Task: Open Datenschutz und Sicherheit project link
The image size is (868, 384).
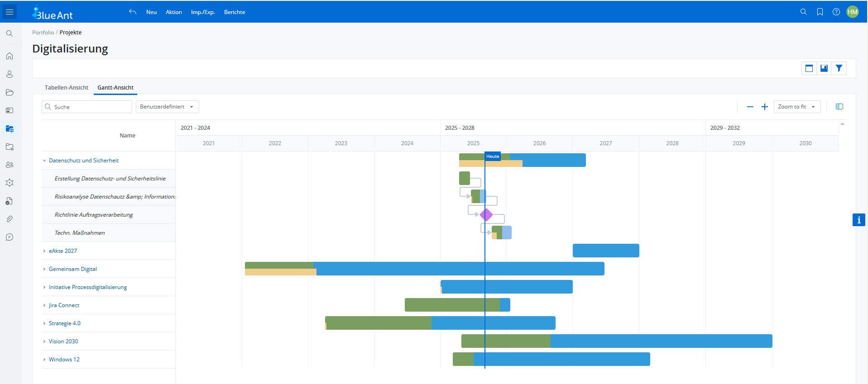Action: coord(84,161)
